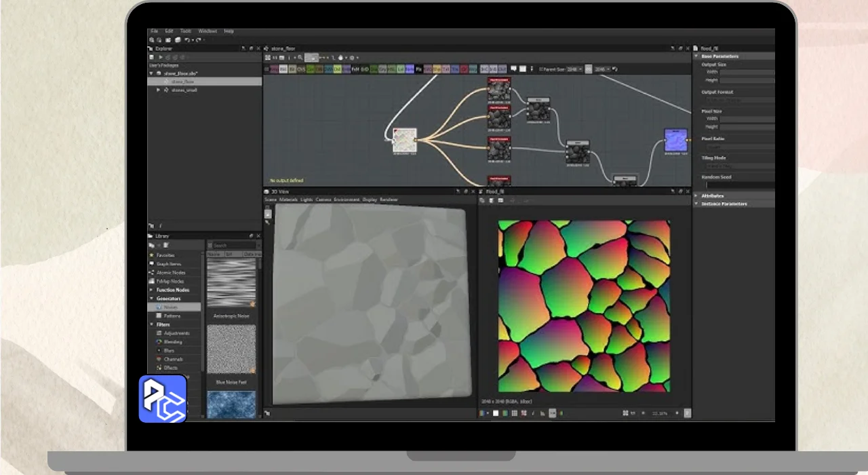Click the FxMap node toolbar icon

355,69
